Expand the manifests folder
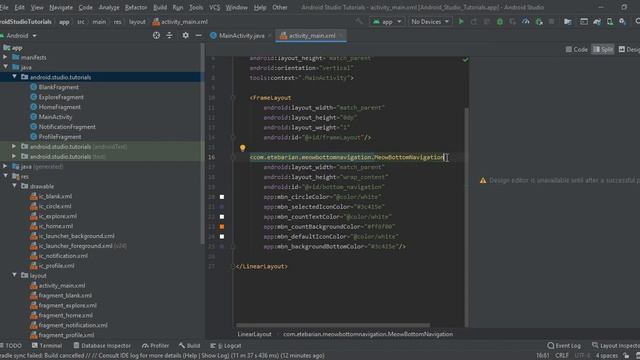The image size is (640, 360). 5,57
